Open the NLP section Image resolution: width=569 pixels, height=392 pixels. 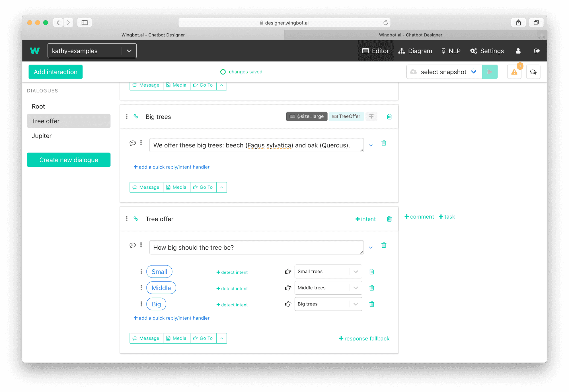[x=451, y=51]
